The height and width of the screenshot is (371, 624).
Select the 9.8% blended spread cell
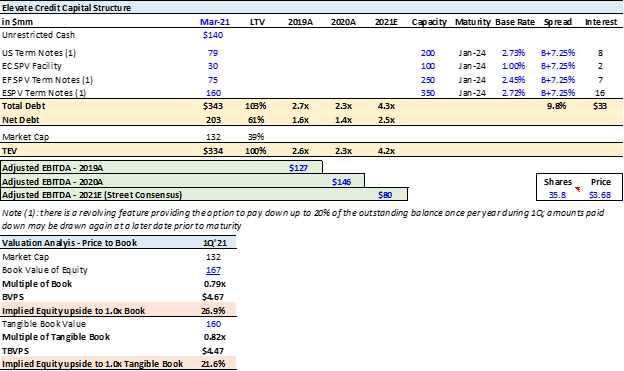pos(556,106)
